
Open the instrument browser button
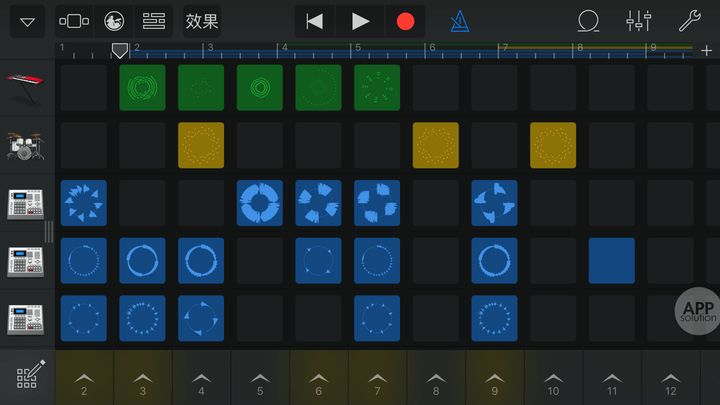pyautogui.click(x=74, y=21)
